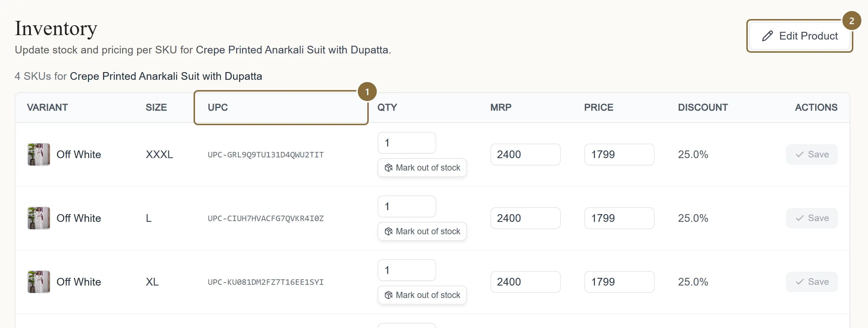The height and width of the screenshot is (328, 868).
Task: Click the SIZE column header
Action: coord(156,108)
